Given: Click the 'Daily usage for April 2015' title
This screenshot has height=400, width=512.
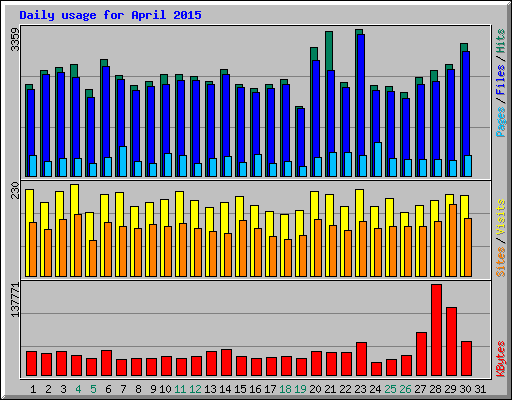Looking at the screenshot, I should pos(110,15).
